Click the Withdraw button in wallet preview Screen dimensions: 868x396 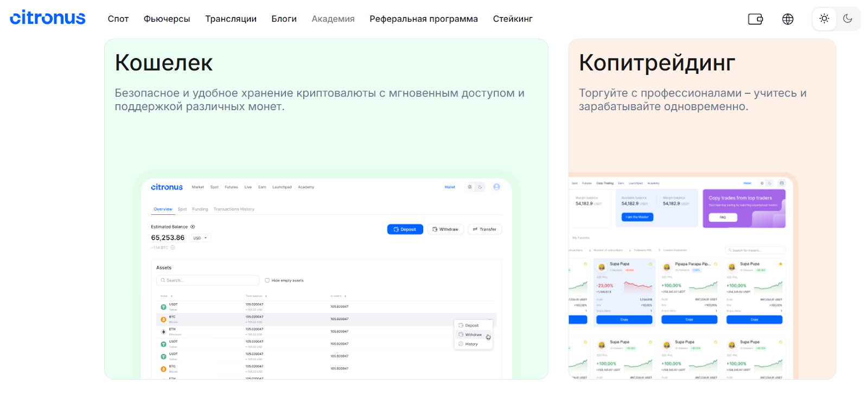(445, 229)
